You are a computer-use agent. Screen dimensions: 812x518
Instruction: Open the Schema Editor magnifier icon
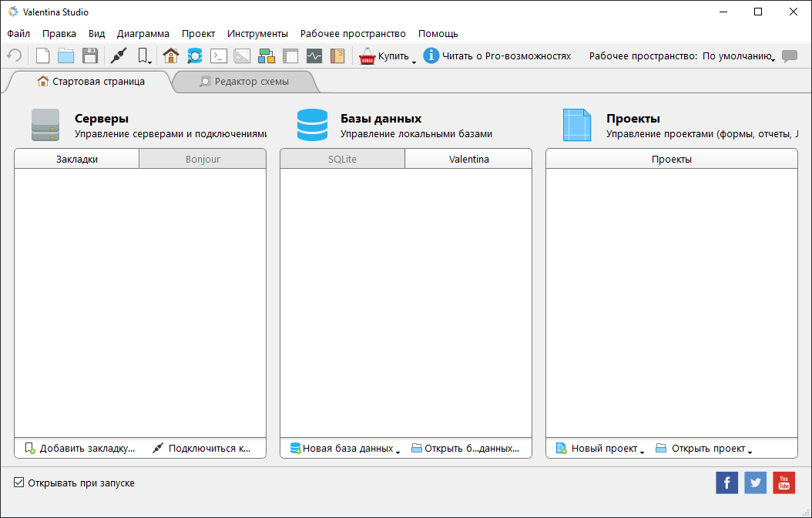click(195, 55)
